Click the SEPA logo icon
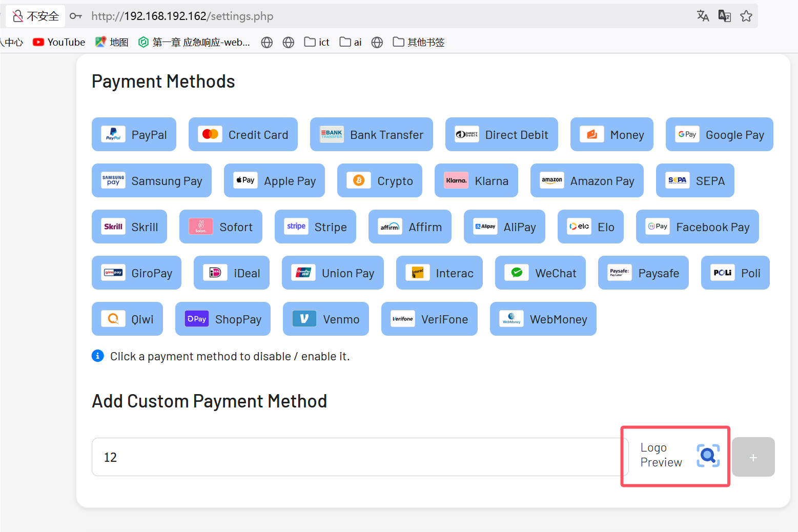 click(678, 180)
